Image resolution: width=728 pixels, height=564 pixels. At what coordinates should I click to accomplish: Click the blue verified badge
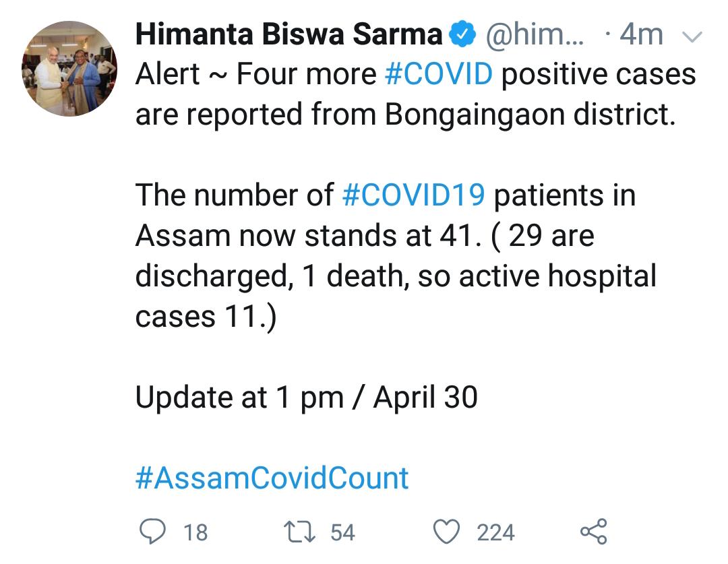[x=463, y=34]
